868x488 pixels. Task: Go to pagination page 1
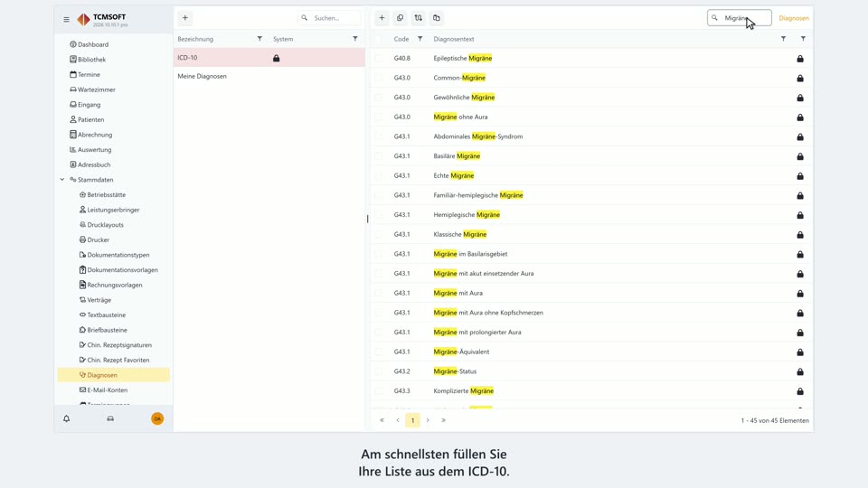point(412,420)
